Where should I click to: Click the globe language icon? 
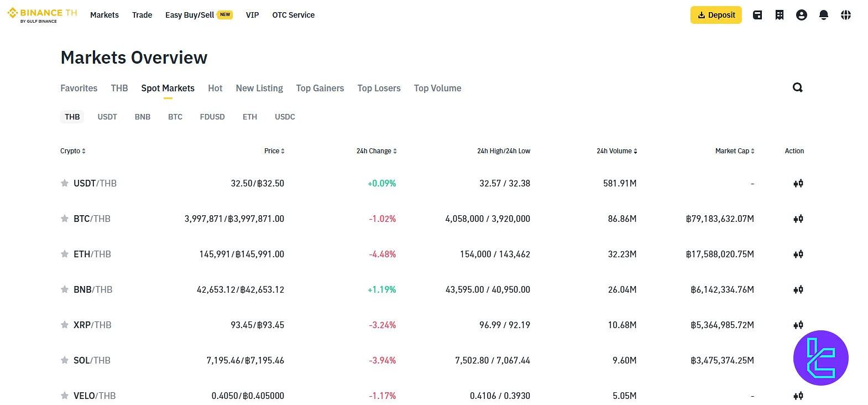coord(846,15)
